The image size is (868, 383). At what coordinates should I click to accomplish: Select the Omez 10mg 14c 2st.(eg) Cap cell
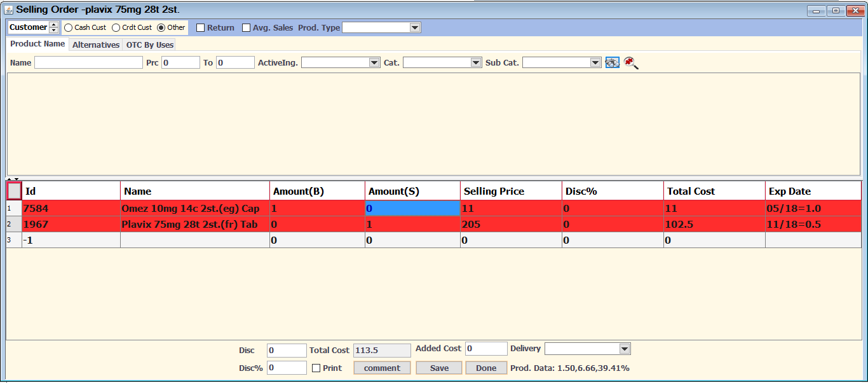[195, 208]
